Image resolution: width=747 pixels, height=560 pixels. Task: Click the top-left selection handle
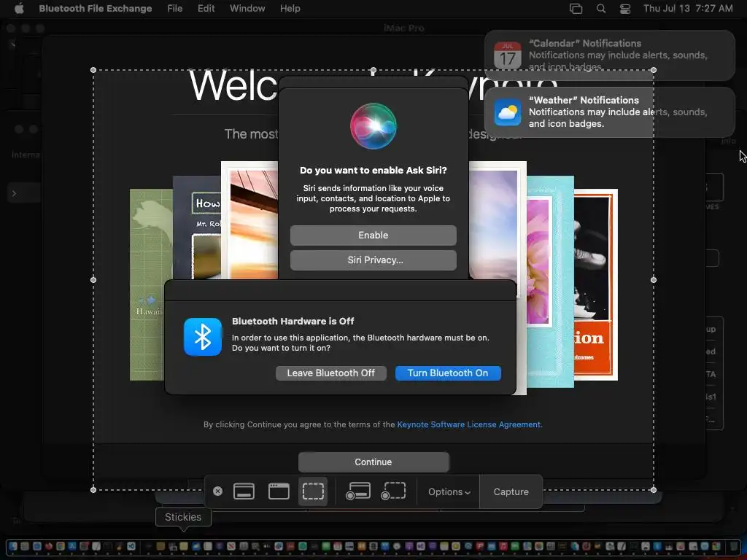[x=93, y=70]
